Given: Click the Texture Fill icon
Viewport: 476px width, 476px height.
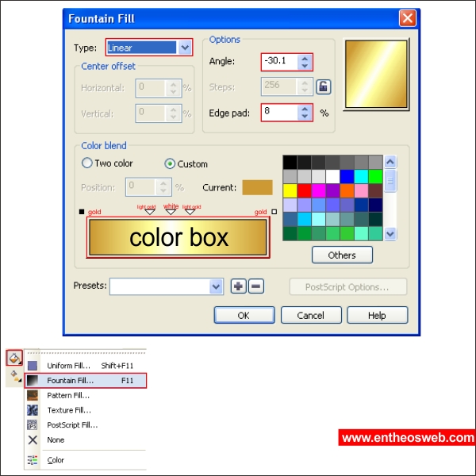Looking at the screenshot, I should click(x=33, y=410).
